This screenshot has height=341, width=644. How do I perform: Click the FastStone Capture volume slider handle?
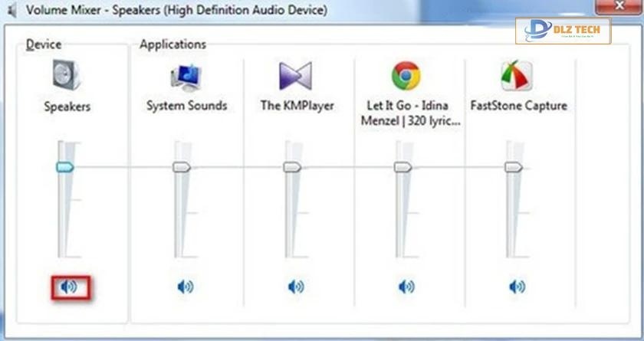513,167
